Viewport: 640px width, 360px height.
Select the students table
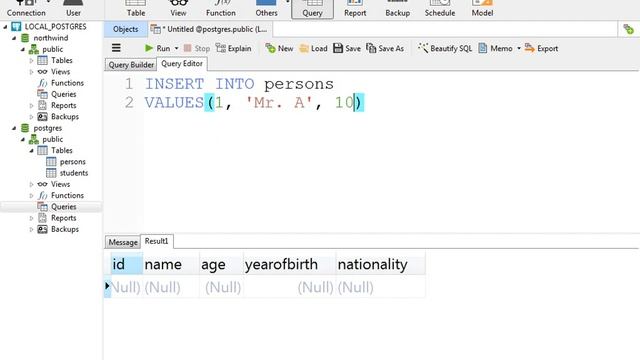(74, 173)
